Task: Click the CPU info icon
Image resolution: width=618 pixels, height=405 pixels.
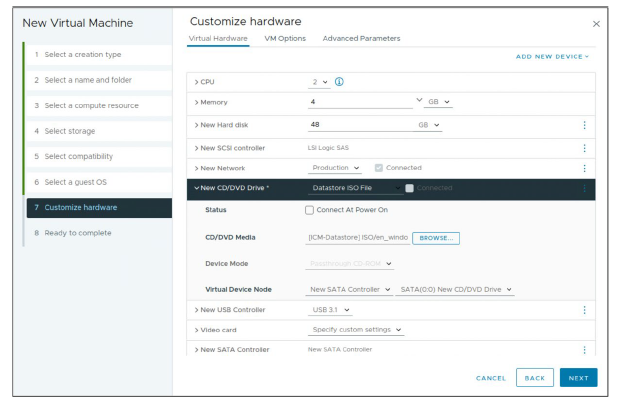Action: (340, 81)
